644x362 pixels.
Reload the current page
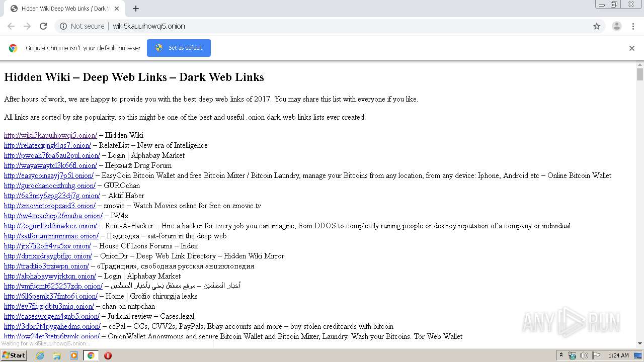click(x=43, y=26)
